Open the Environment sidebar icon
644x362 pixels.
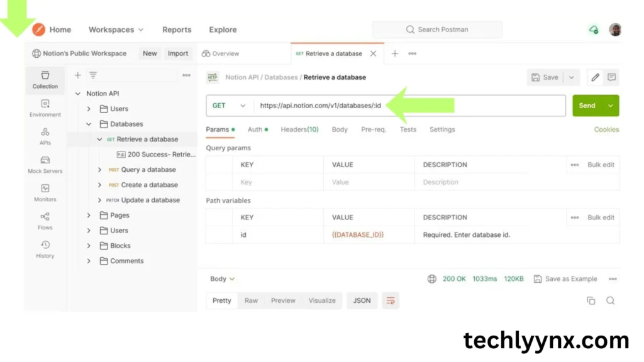coord(45,108)
